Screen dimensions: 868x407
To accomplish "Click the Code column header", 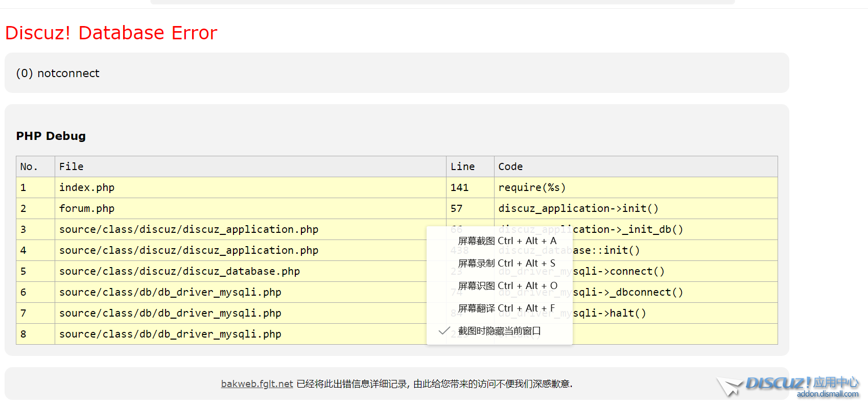I will pos(510,167).
